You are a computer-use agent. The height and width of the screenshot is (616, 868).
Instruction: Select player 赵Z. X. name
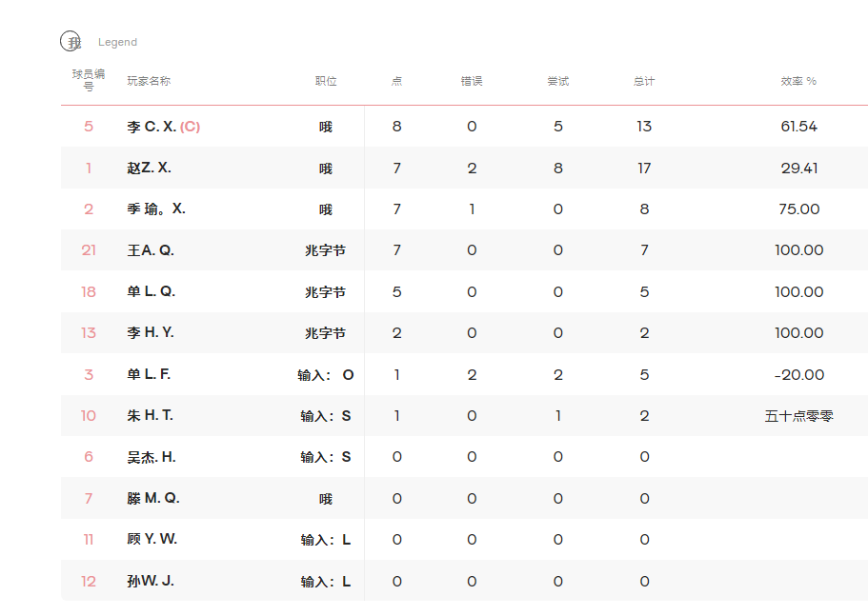[149, 168]
